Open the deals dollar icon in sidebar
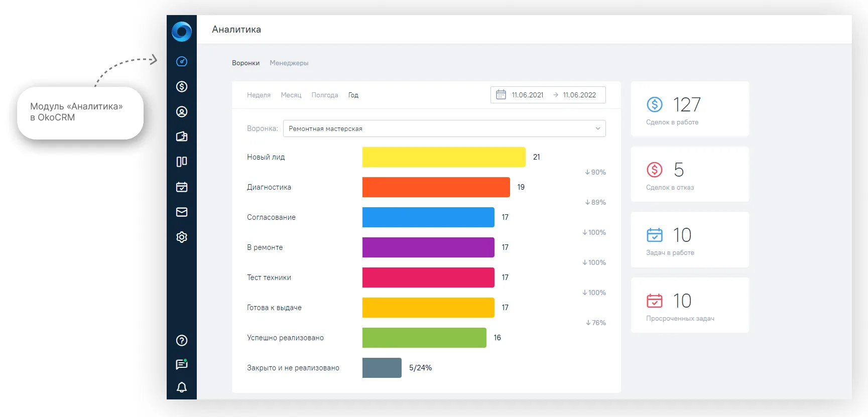This screenshot has width=868, height=417. [x=182, y=86]
